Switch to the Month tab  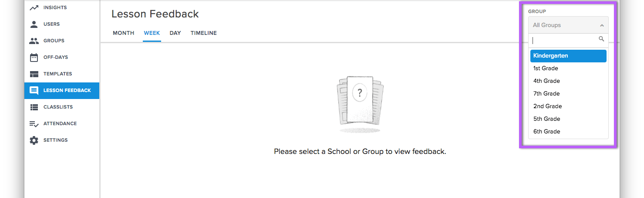(124, 33)
